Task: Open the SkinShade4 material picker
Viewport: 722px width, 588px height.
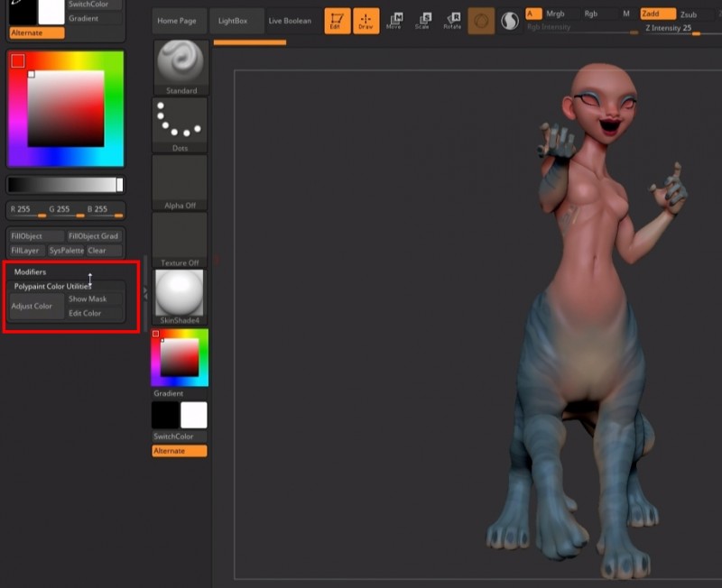Action: point(180,293)
